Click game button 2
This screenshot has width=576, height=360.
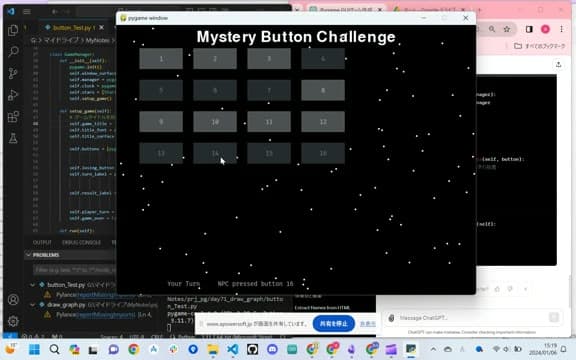coord(215,58)
